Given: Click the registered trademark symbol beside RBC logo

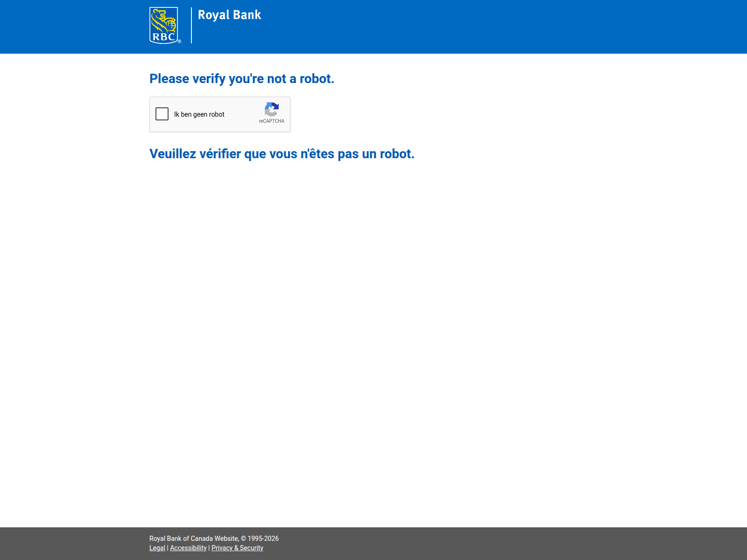Looking at the screenshot, I should [179, 42].
